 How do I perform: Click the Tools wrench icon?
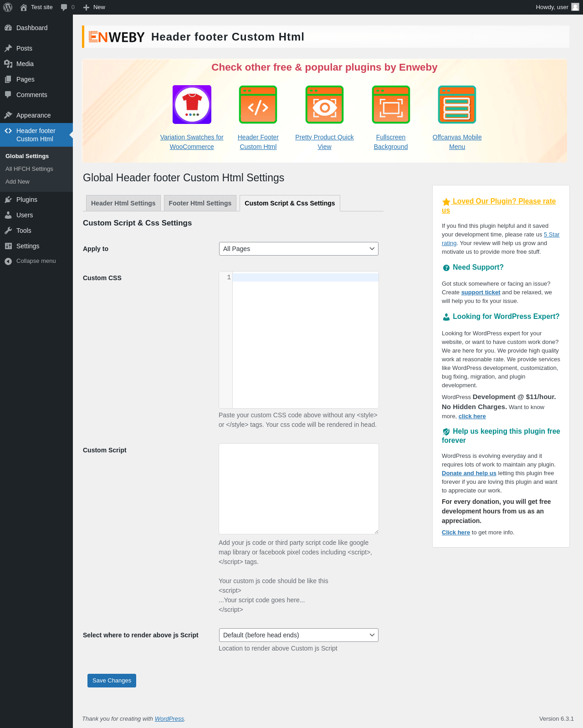[x=8, y=231]
